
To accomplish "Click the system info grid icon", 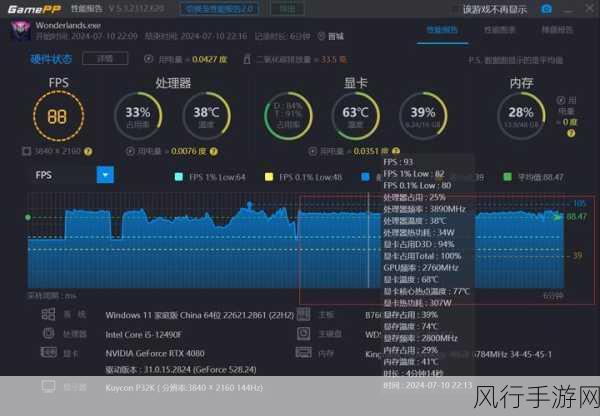I will (48, 314).
